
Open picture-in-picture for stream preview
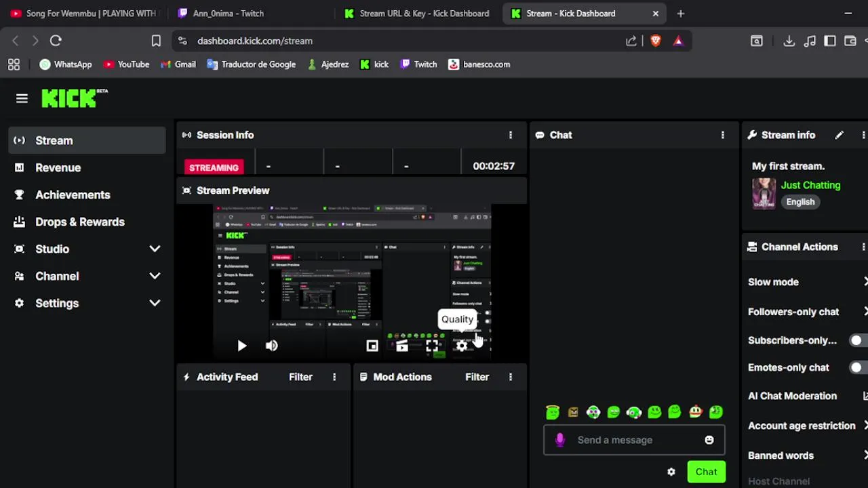coord(372,346)
